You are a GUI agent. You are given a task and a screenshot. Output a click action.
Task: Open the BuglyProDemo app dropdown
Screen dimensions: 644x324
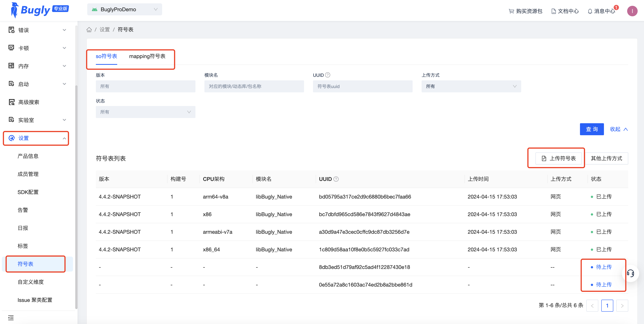(x=124, y=10)
